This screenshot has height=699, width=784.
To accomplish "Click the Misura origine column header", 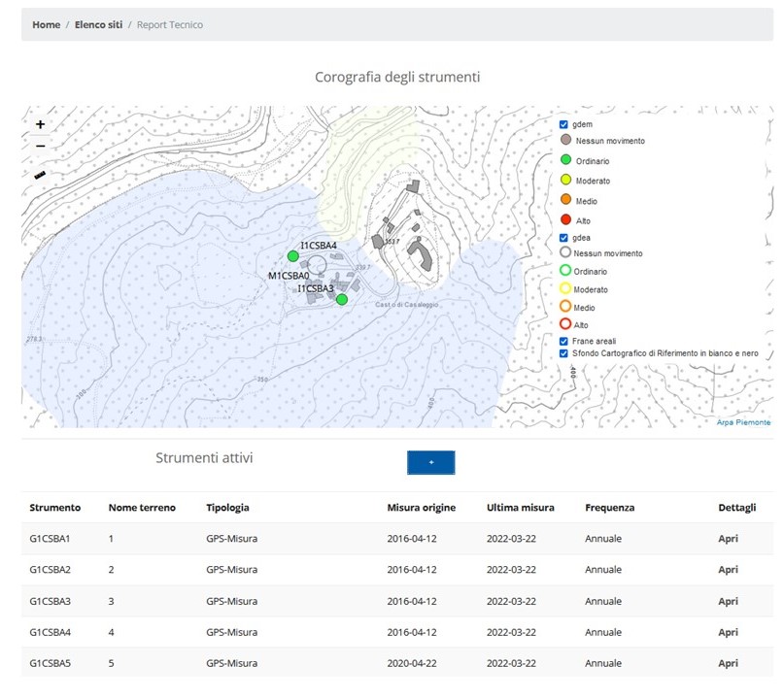I will (422, 508).
